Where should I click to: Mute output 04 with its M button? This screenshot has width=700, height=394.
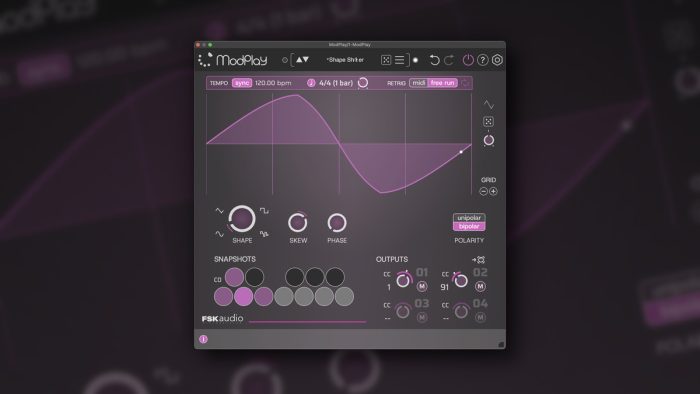(x=480, y=317)
